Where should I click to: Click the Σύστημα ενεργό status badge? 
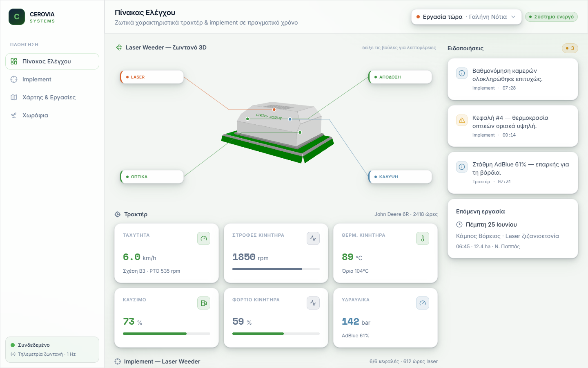coord(551,17)
